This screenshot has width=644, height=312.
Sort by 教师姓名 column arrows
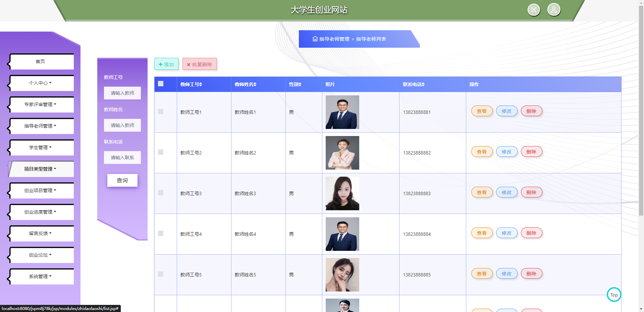pos(255,84)
